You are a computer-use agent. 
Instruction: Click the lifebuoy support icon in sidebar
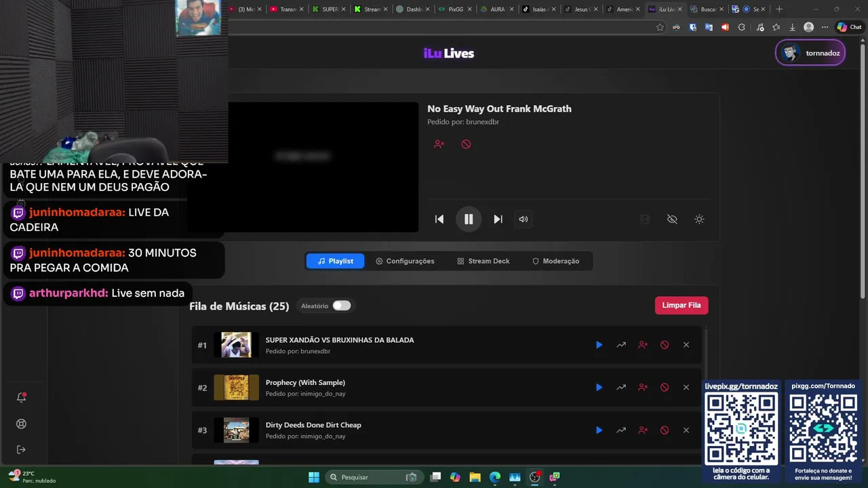point(21,424)
